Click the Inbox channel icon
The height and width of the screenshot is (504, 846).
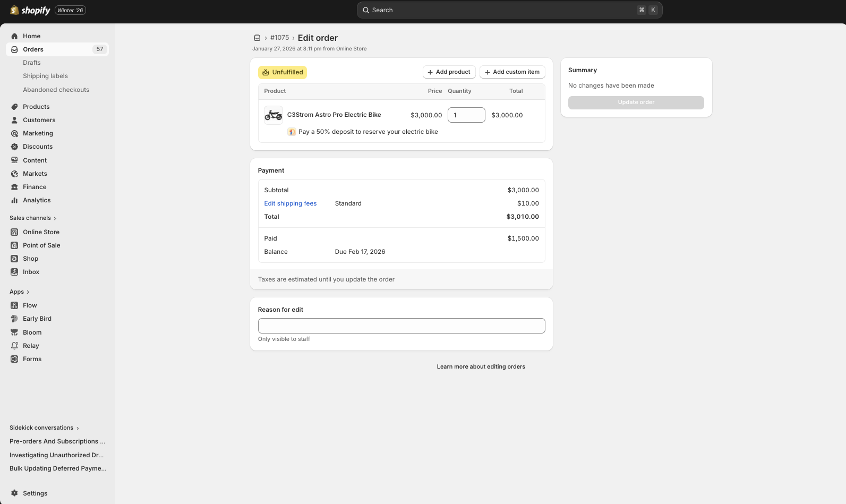coord(14,272)
